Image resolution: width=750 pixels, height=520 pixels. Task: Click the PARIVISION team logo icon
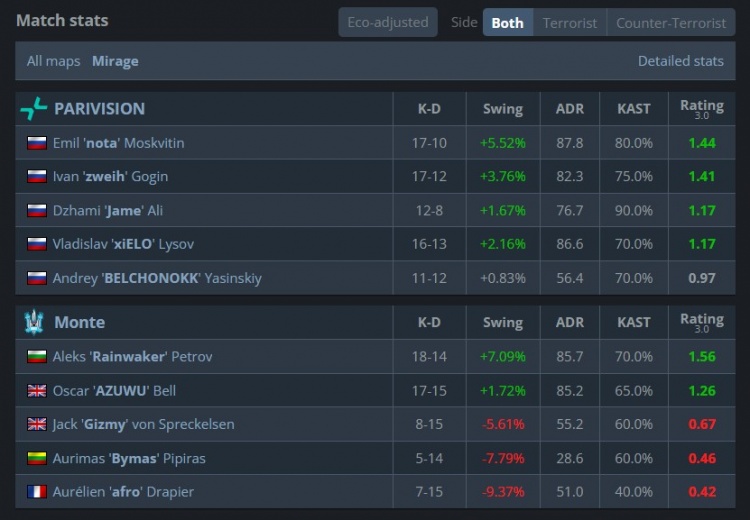click(x=33, y=109)
